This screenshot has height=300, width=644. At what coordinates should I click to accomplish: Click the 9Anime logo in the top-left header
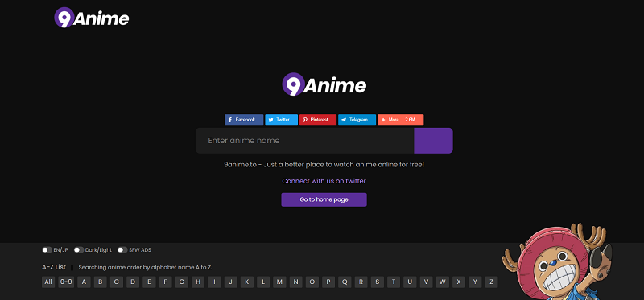(92, 18)
